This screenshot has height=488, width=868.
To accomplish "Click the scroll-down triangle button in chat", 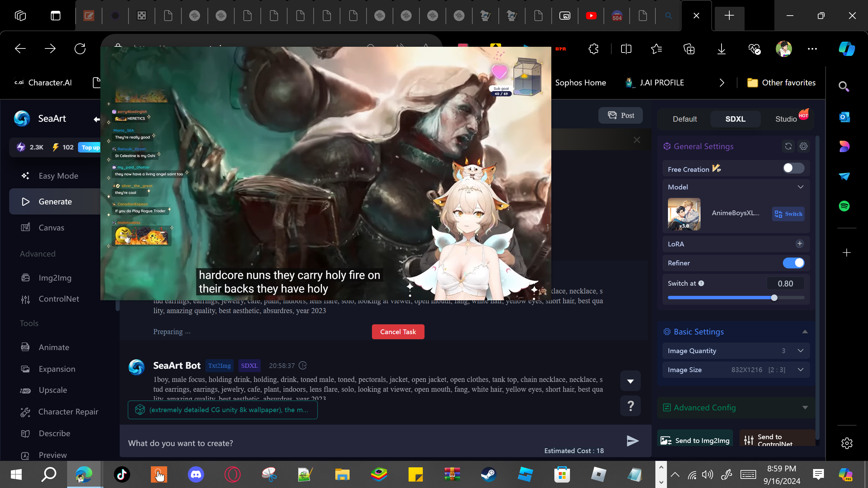I will (630, 381).
